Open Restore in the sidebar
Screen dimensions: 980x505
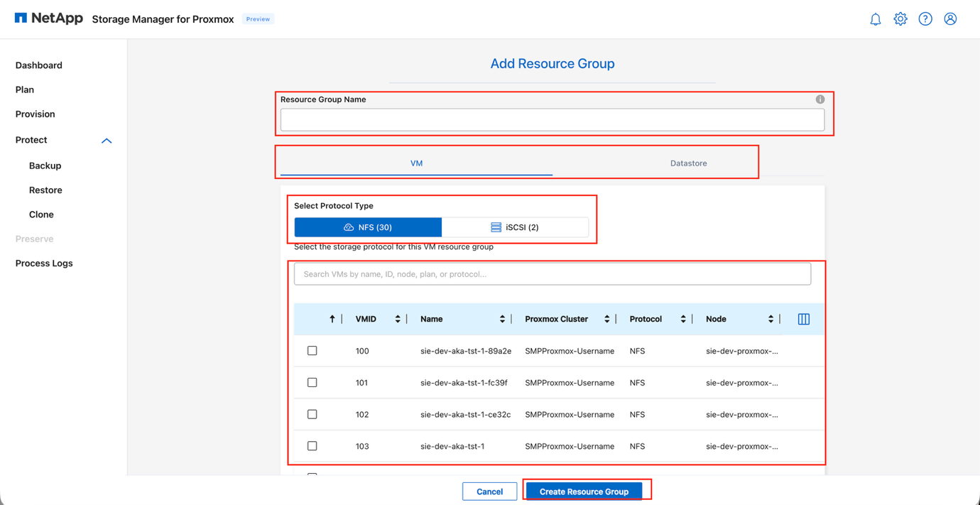click(x=45, y=190)
